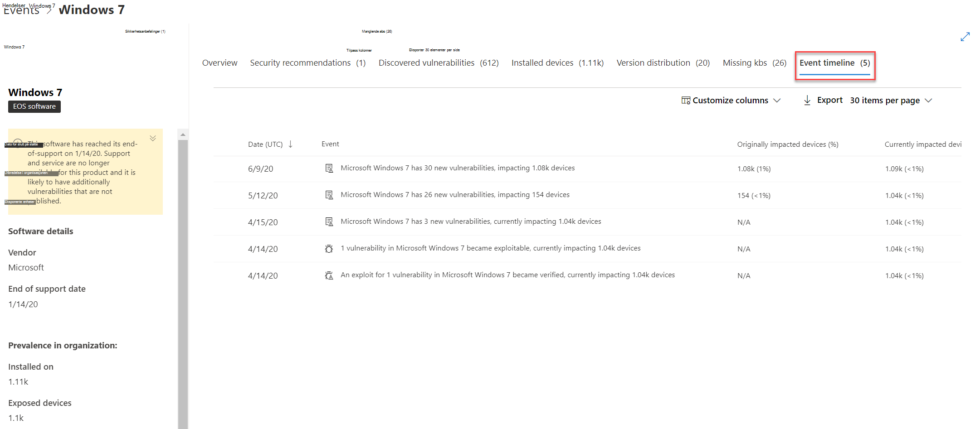
Task: Switch to Security recommendations tab
Action: [x=307, y=63]
